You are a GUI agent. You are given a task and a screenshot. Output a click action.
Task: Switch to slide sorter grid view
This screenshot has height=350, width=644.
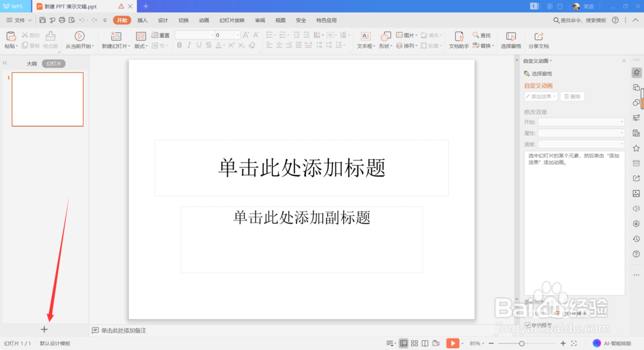point(414,343)
